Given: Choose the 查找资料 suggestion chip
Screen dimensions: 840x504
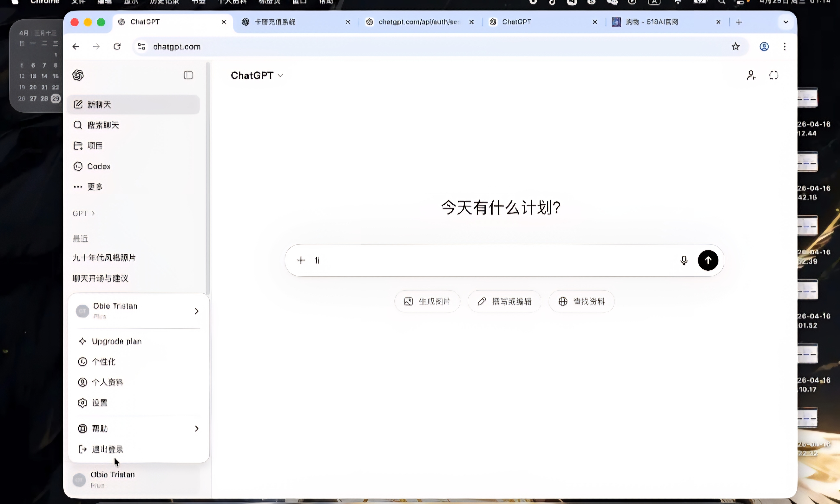Looking at the screenshot, I should pyautogui.click(x=581, y=302).
